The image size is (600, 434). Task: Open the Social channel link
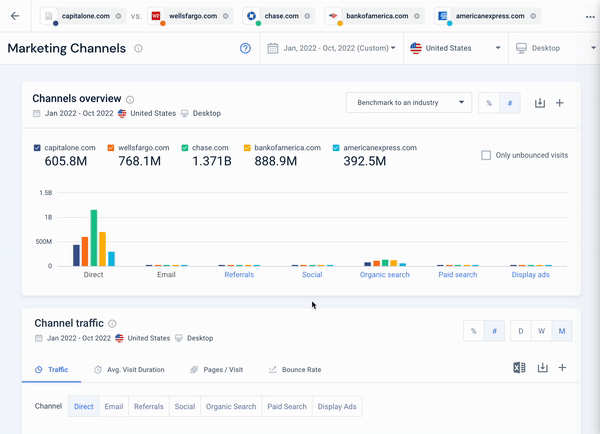(312, 274)
